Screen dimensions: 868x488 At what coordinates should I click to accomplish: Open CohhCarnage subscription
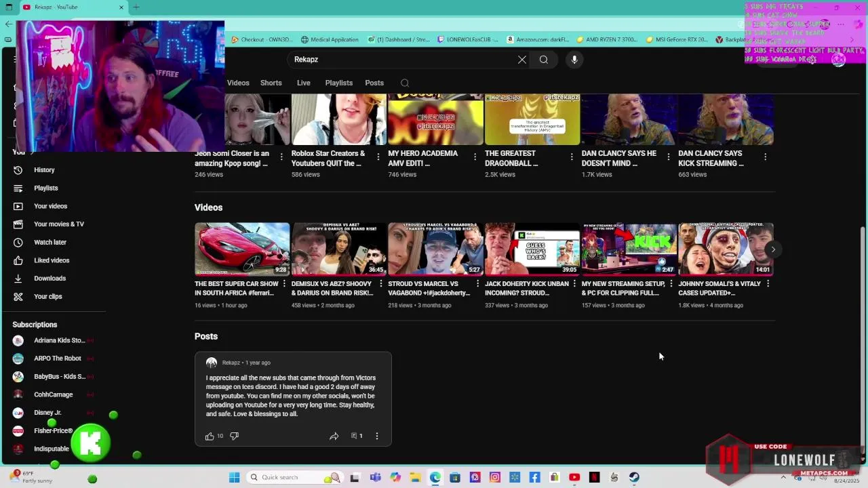[54, 395]
